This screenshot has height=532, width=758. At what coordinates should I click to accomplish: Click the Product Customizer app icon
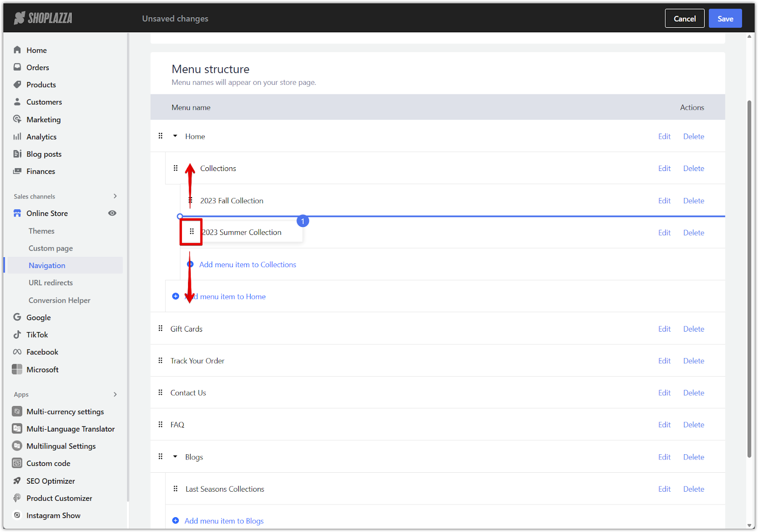pyautogui.click(x=17, y=498)
